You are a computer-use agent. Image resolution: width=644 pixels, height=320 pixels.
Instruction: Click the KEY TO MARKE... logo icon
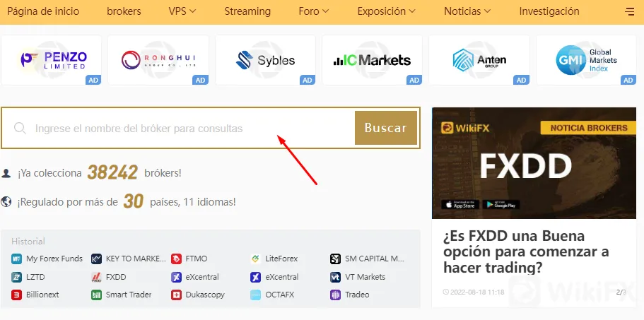(x=97, y=259)
